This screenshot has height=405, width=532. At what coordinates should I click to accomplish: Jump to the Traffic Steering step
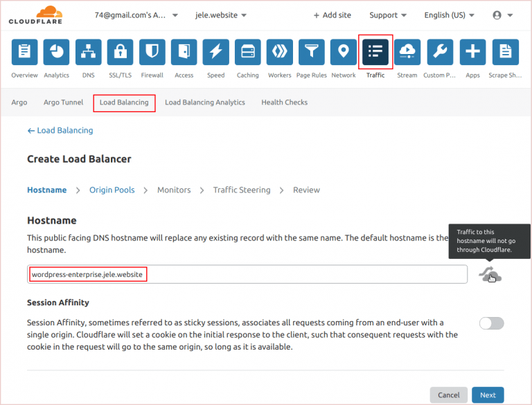[242, 190]
